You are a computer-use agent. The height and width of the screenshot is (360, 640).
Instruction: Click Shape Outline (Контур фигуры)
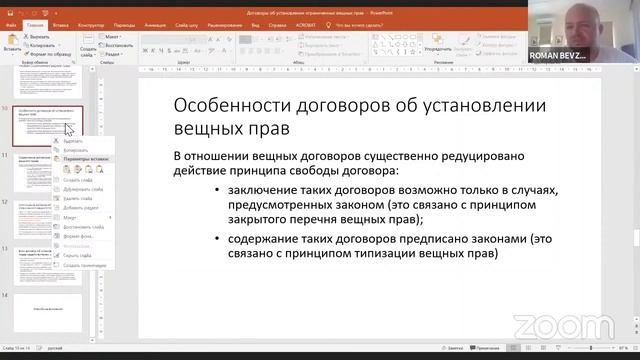[x=496, y=45]
